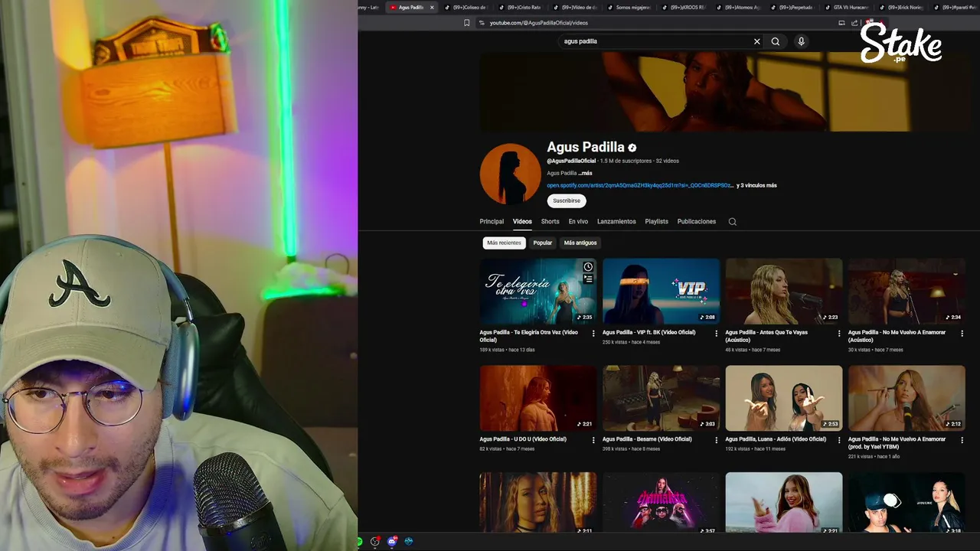Screen dimensions: 980x551
Task: Expand 'y 3 vínculos más' links
Action: (x=756, y=185)
